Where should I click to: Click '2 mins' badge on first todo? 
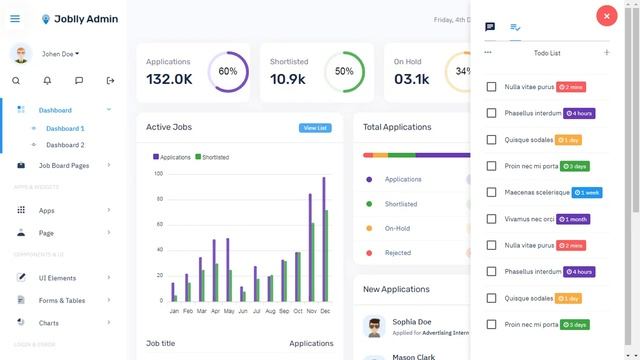point(571,87)
